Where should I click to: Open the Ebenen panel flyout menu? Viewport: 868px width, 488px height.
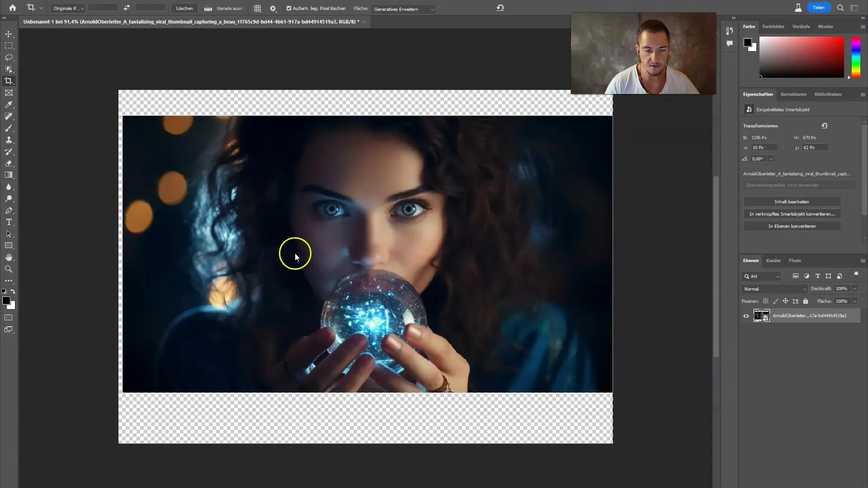(863, 261)
